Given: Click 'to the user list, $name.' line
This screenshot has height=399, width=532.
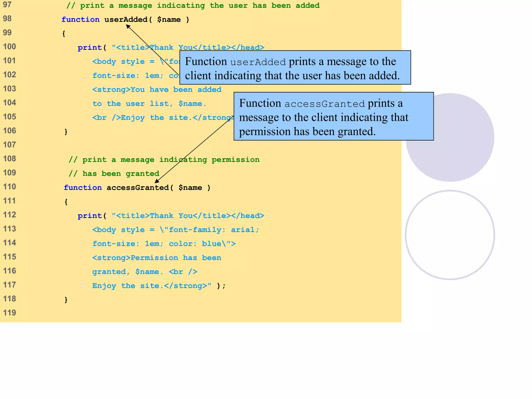Looking at the screenshot, I should (149, 104).
